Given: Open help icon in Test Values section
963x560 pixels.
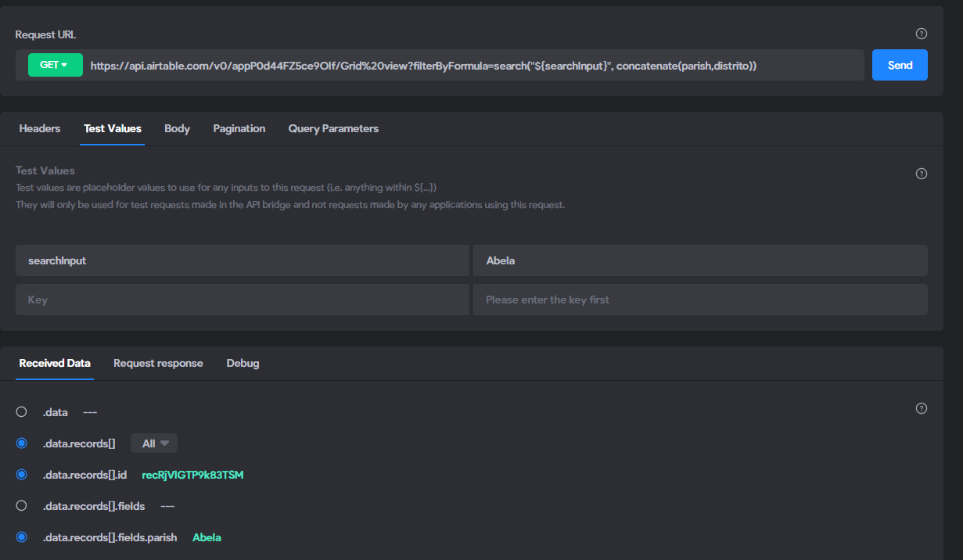Looking at the screenshot, I should pyautogui.click(x=921, y=174).
